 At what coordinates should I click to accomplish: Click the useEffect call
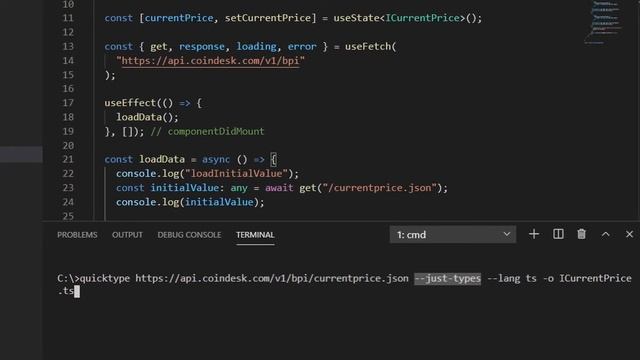pos(130,103)
